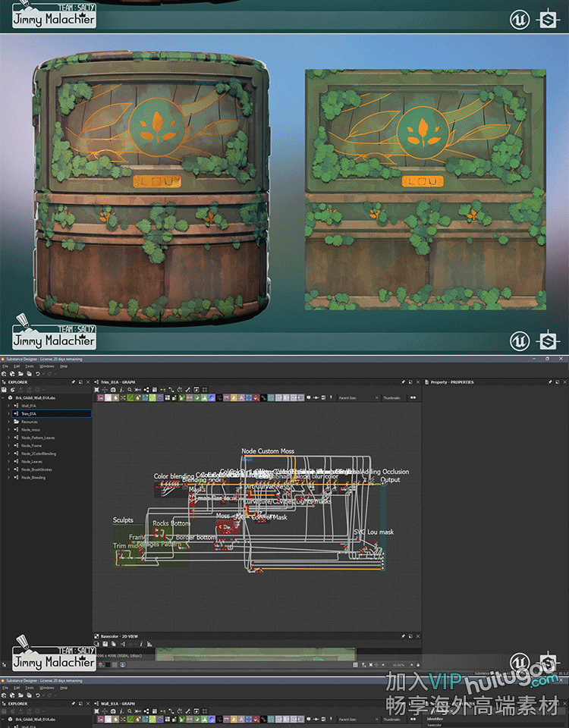Click the info icon in graph toolbar

121,390
